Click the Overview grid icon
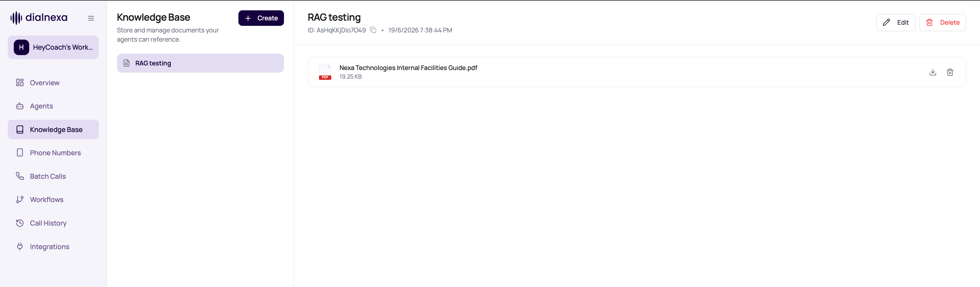This screenshot has width=980, height=287. (20, 83)
